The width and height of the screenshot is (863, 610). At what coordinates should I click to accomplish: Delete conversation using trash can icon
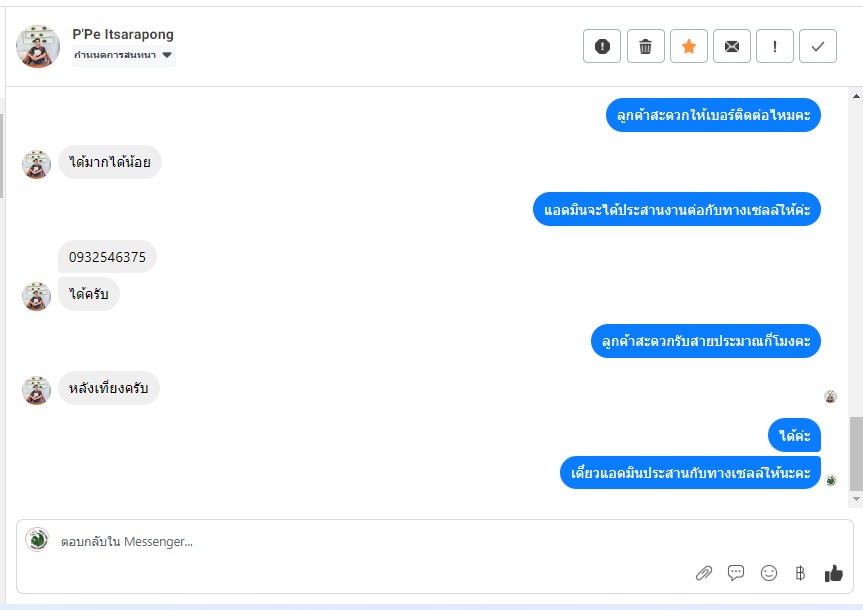(646, 46)
